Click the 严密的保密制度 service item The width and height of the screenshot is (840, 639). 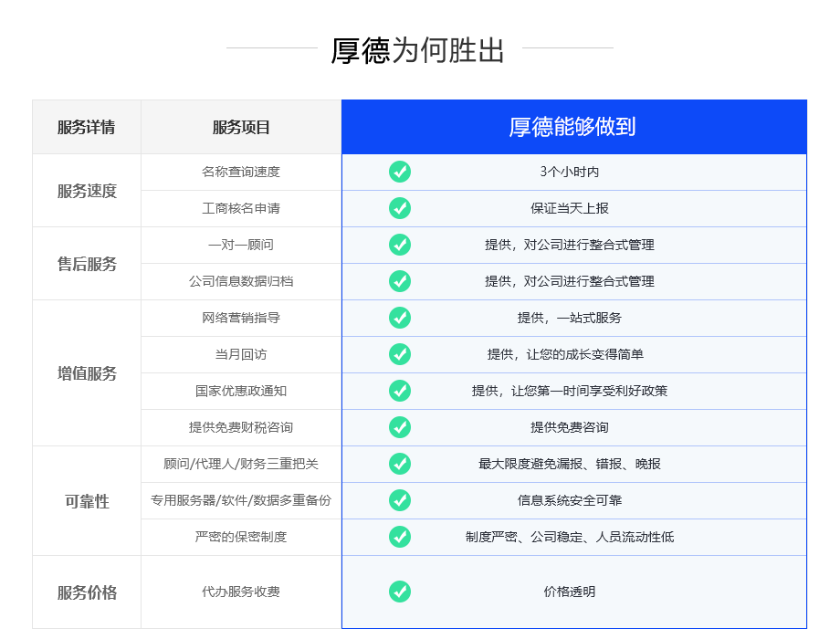[x=241, y=537]
